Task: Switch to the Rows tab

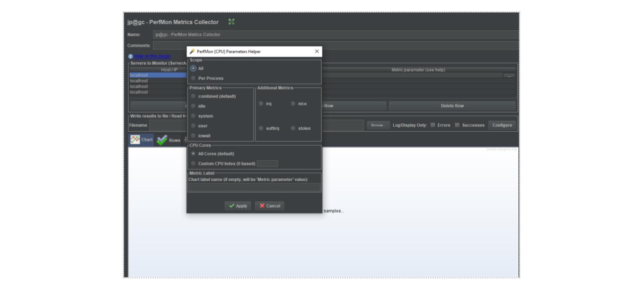Action: (169, 140)
